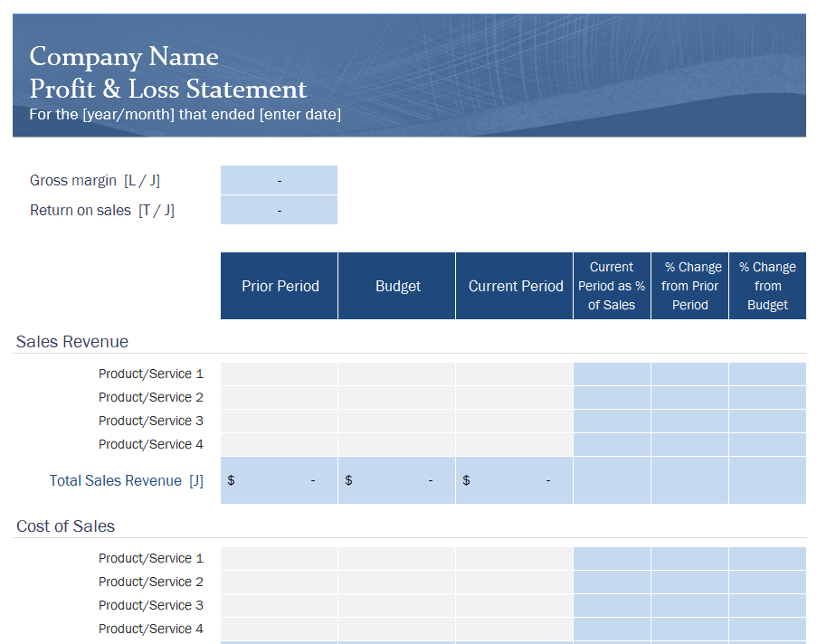Click the Current Period column header
The image size is (817, 644).
[x=515, y=286]
